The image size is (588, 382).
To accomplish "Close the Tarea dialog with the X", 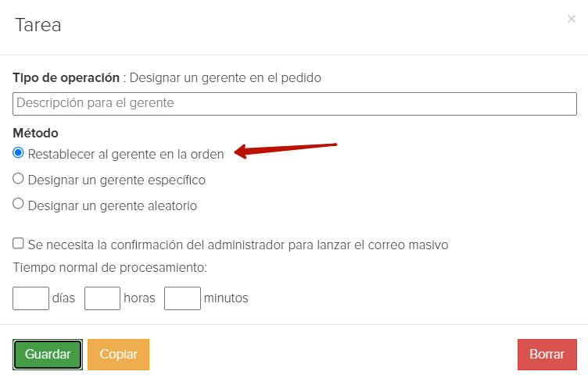I will tap(571, 19).
